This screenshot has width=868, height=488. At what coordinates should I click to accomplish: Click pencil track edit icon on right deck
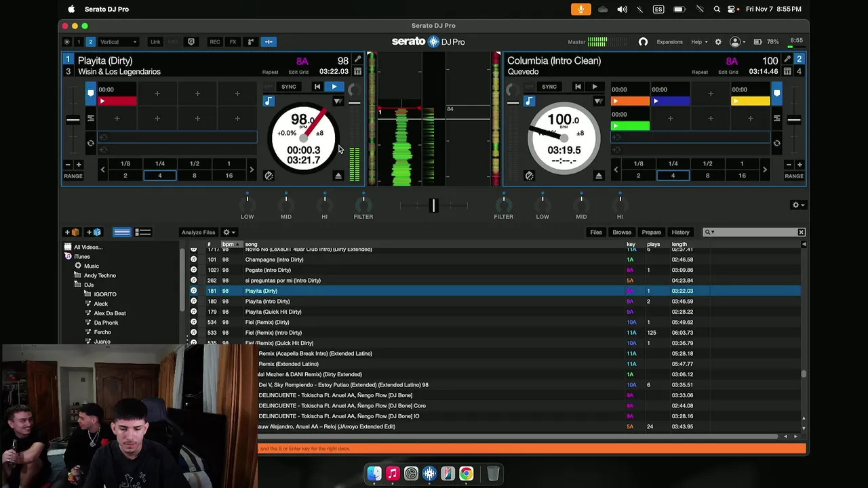pyautogui.click(x=787, y=59)
